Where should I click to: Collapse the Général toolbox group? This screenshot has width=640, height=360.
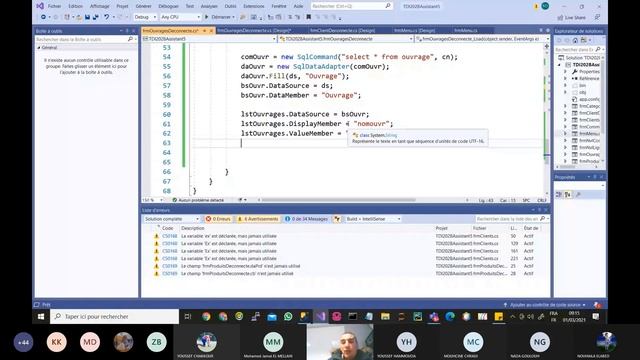click(x=39, y=48)
